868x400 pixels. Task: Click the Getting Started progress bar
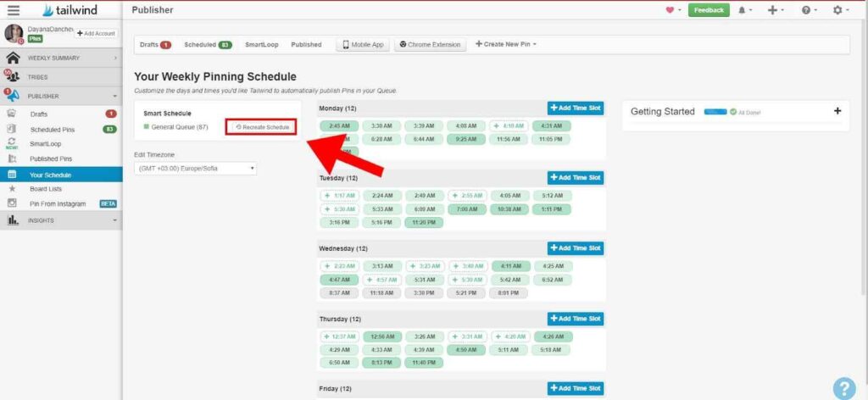(x=715, y=112)
